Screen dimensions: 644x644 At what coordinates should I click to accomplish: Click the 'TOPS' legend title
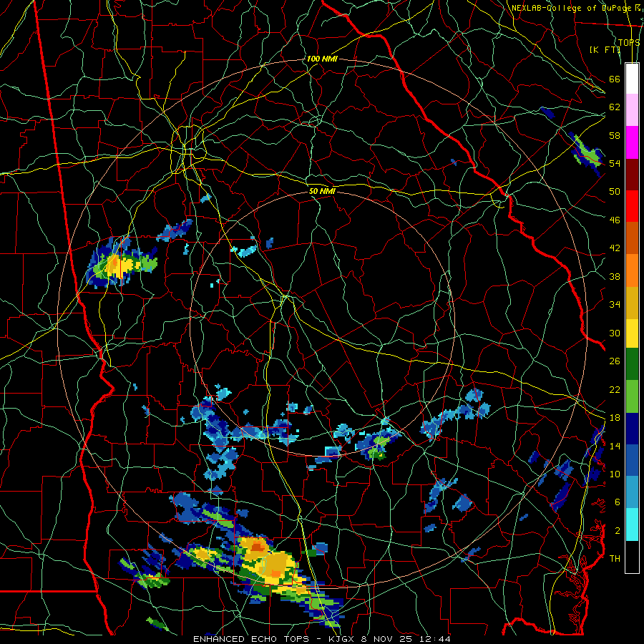coord(629,43)
